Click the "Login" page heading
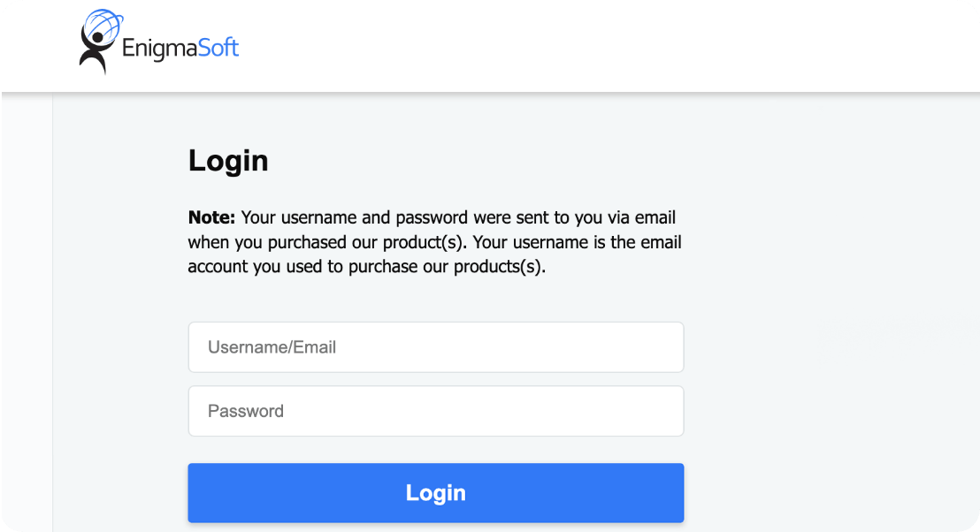The height and width of the screenshot is (532, 980). click(x=228, y=161)
